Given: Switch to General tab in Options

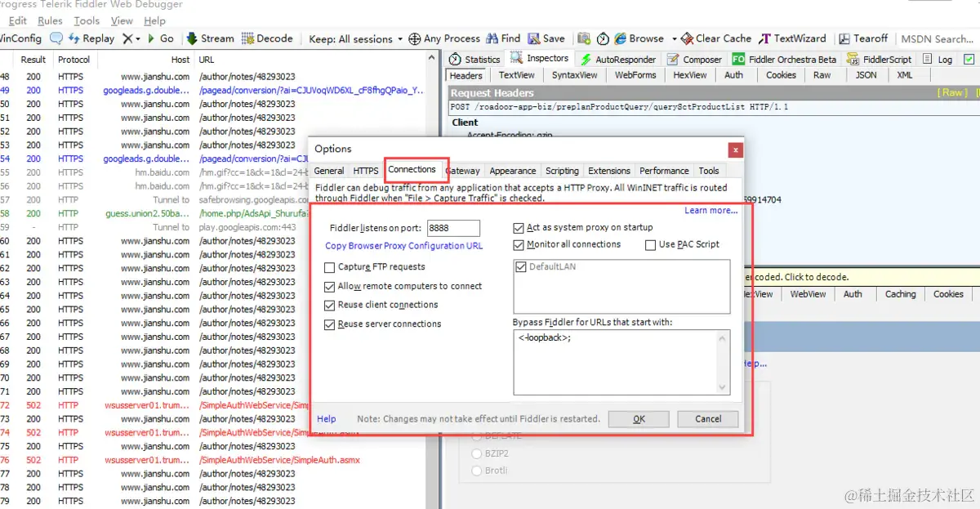Looking at the screenshot, I should point(329,171).
